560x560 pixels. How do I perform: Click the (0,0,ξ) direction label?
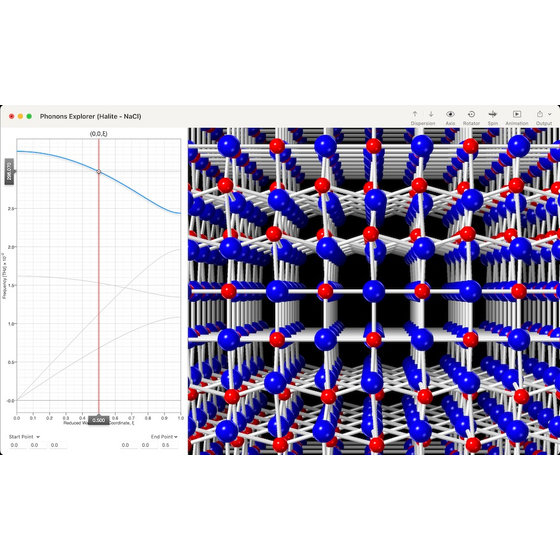pyautogui.click(x=99, y=134)
